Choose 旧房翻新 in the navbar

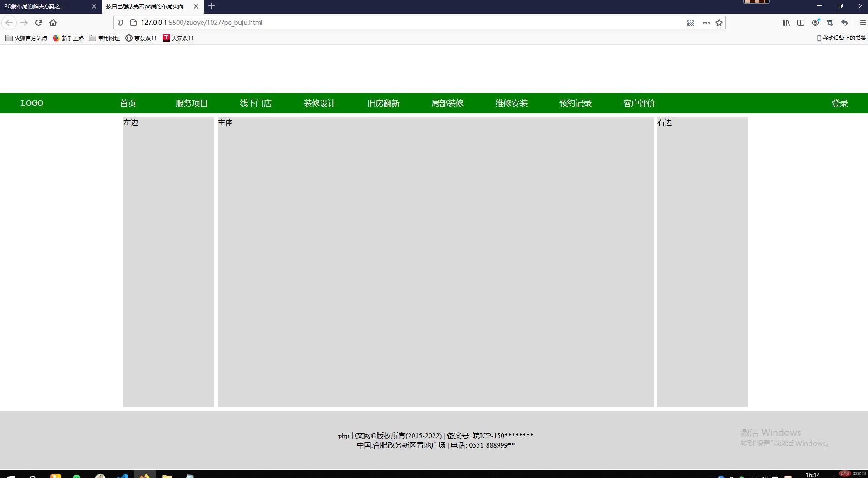[384, 103]
